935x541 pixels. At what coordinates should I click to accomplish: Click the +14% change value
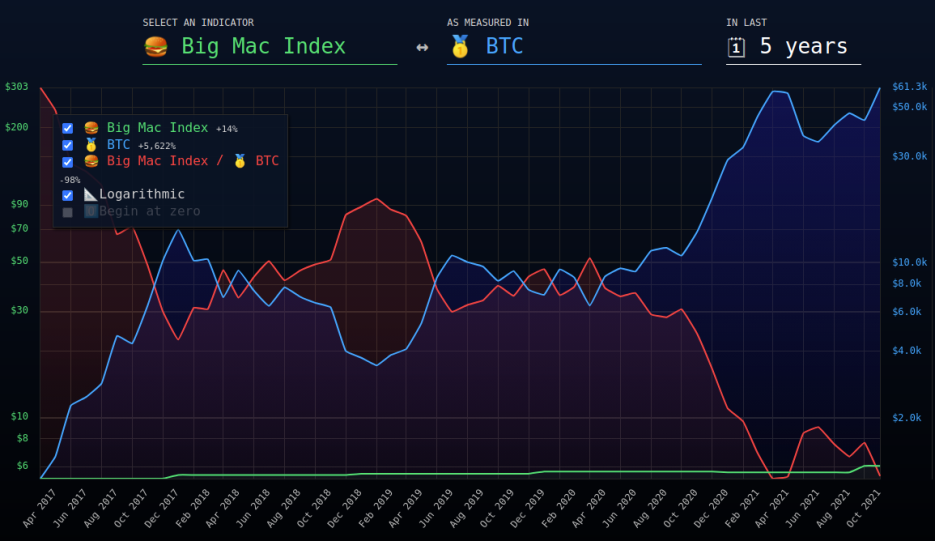227,129
